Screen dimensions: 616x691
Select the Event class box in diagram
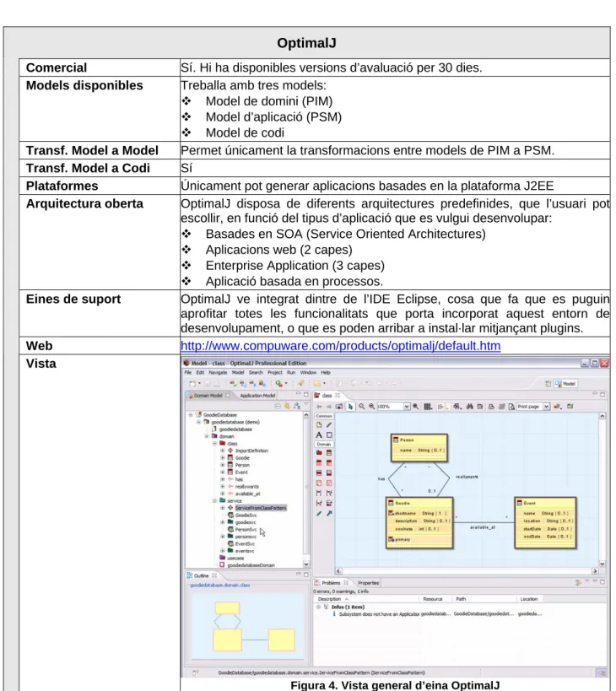[545, 523]
